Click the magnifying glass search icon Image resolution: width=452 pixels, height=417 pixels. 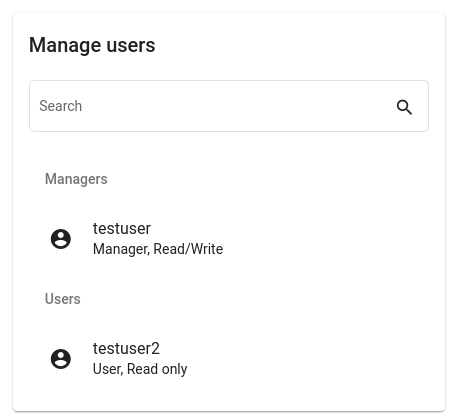pyautogui.click(x=404, y=107)
